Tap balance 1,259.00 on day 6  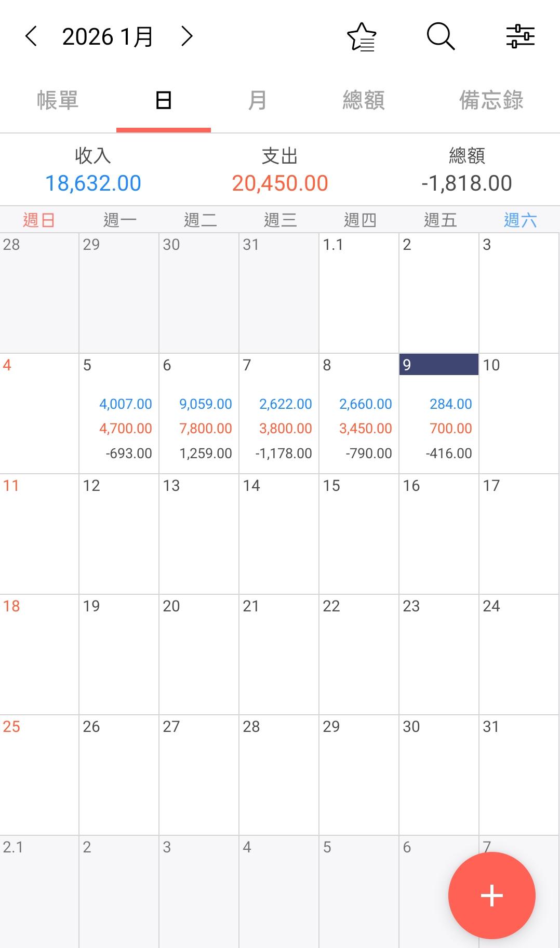(x=206, y=453)
